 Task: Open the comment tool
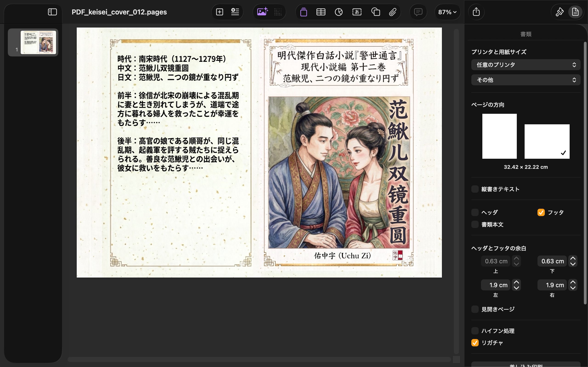tap(418, 12)
